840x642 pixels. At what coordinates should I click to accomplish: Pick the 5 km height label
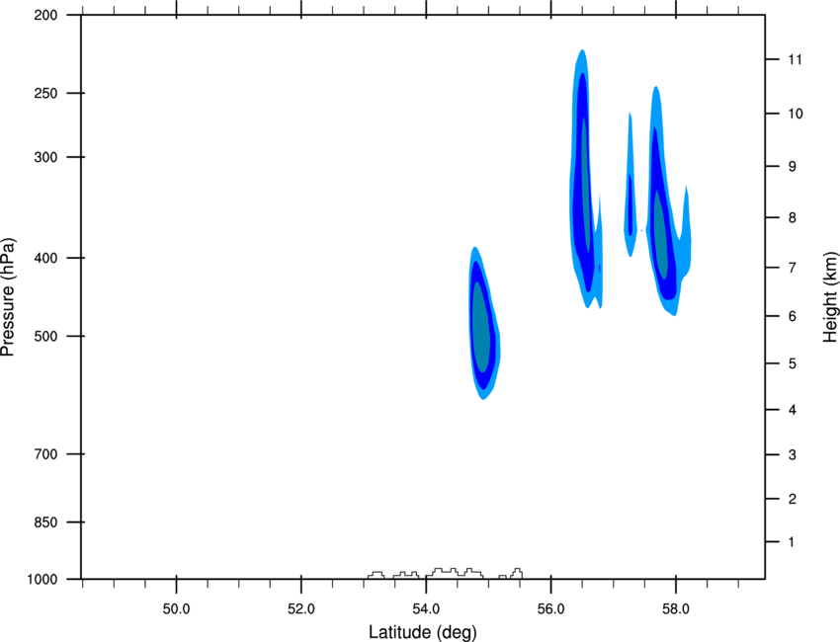(x=792, y=363)
